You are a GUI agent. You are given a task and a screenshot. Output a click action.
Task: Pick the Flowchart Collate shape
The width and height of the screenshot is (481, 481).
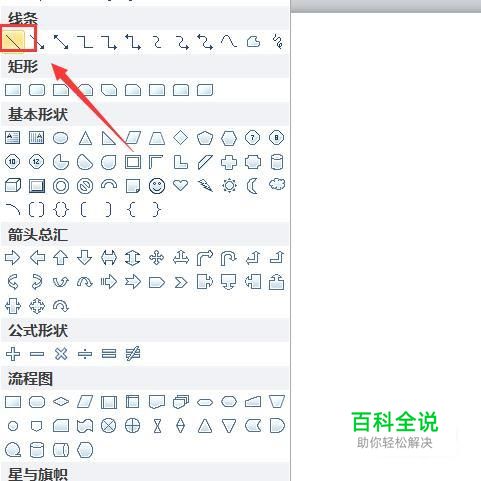tap(157, 426)
